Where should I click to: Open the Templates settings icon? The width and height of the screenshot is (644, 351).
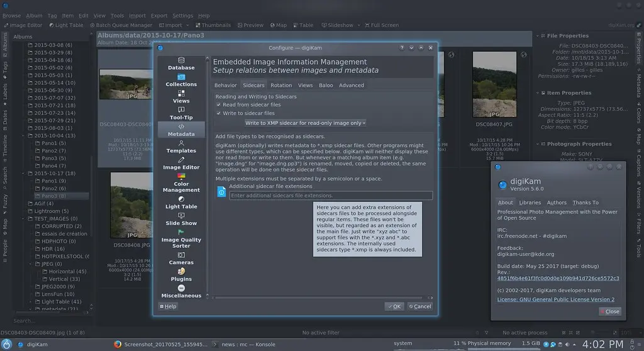pos(181,143)
